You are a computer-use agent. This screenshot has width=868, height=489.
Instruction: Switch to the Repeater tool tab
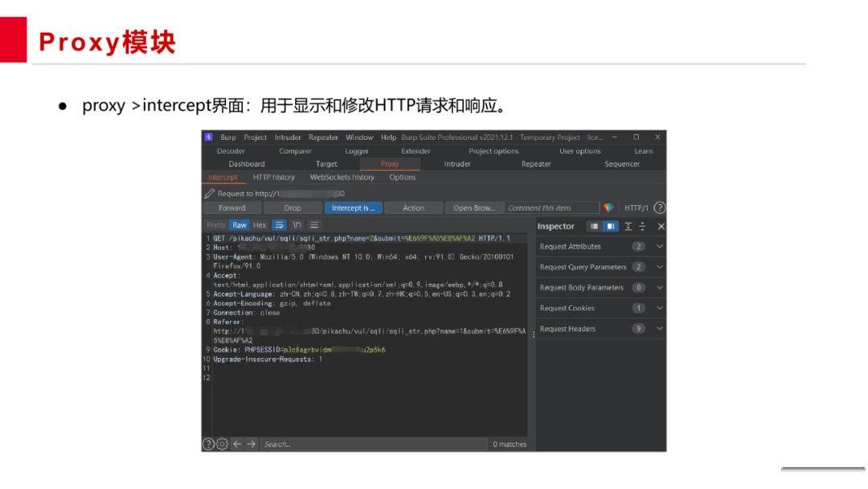[536, 164]
